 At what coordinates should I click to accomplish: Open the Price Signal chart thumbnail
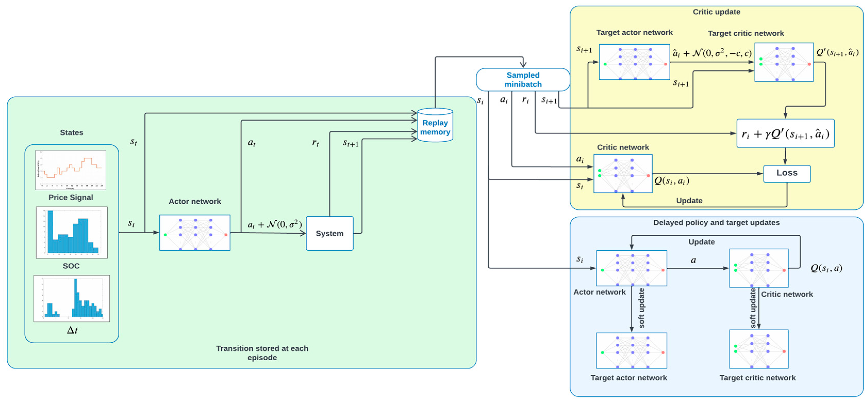70,170
